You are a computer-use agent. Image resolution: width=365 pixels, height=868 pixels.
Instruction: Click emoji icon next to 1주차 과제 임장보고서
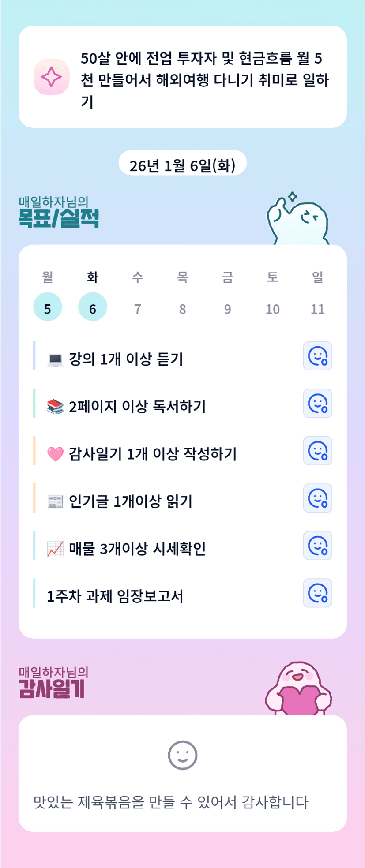pos(317,593)
